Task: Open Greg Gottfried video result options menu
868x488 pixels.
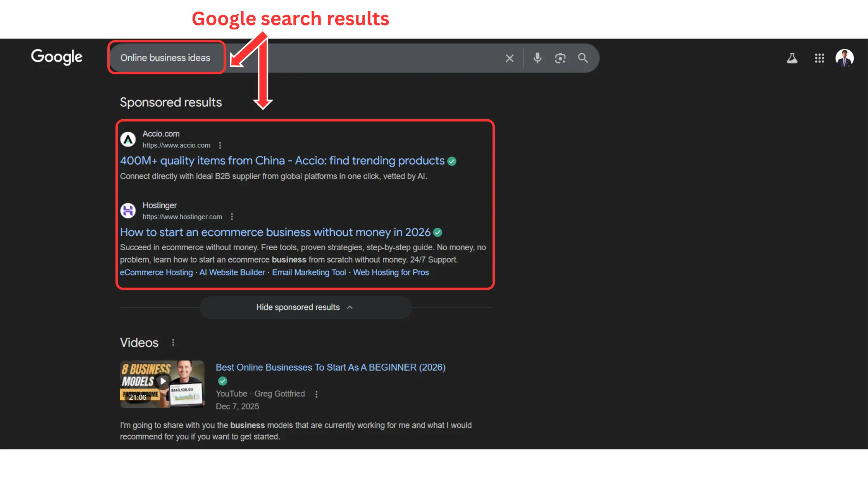Action: [317, 394]
